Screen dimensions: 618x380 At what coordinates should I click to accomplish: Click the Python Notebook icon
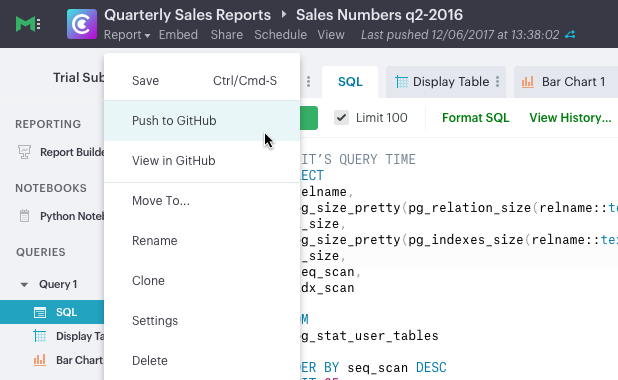click(x=24, y=216)
